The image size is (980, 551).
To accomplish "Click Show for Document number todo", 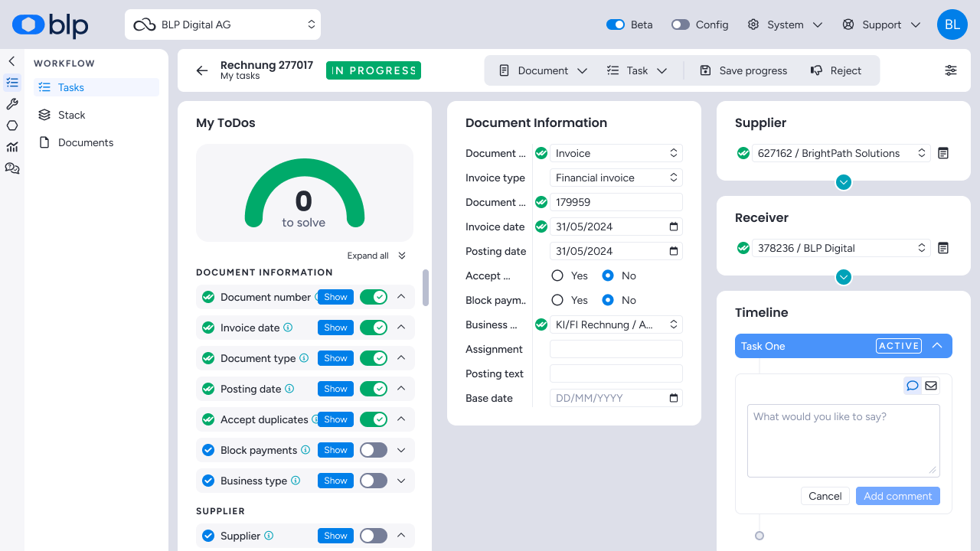I will click(x=336, y=297).
